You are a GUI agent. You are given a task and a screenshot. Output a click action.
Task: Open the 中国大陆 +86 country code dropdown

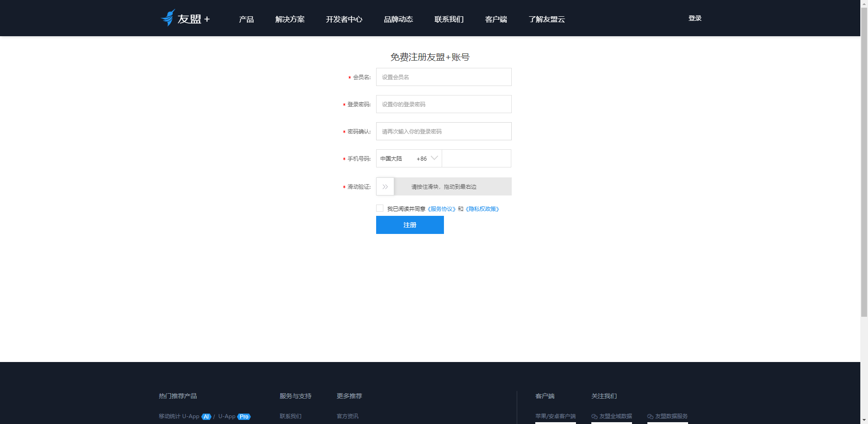click(409, 158)
